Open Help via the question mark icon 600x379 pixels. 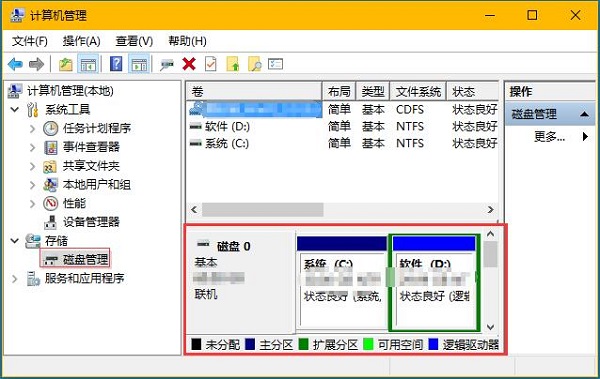pos(116,64)
